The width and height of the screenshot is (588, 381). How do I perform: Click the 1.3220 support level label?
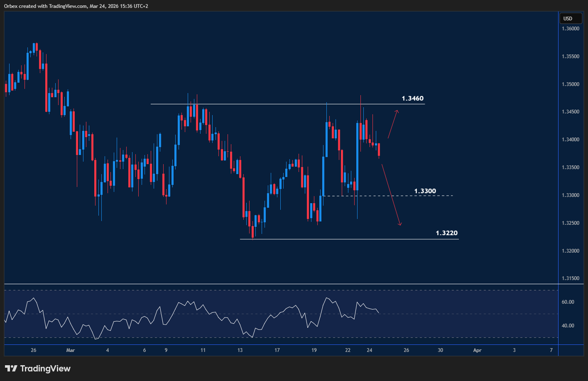(446, 233)
